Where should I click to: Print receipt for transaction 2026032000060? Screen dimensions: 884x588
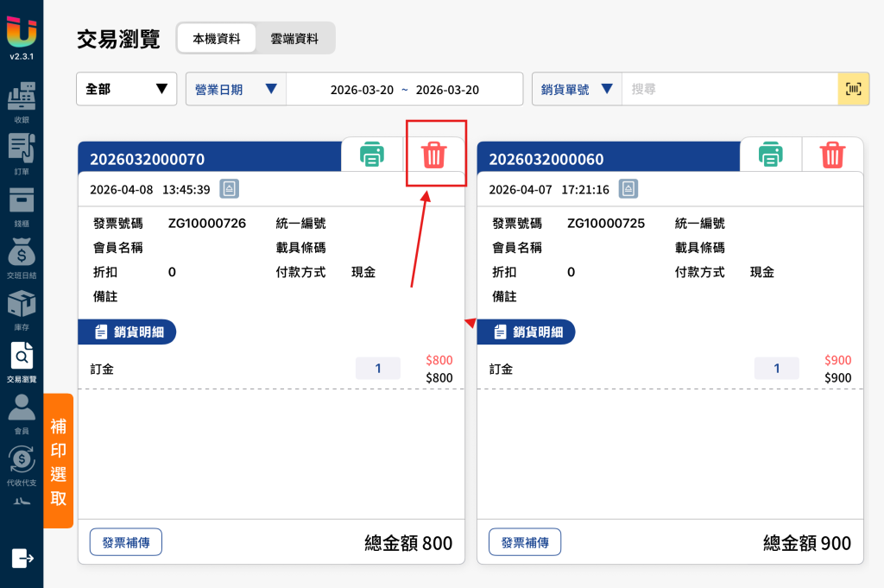770,154
